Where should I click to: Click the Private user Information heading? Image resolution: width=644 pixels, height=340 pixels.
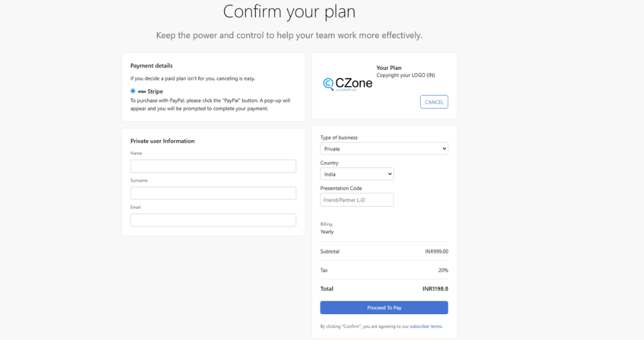[x=162, y=141]
